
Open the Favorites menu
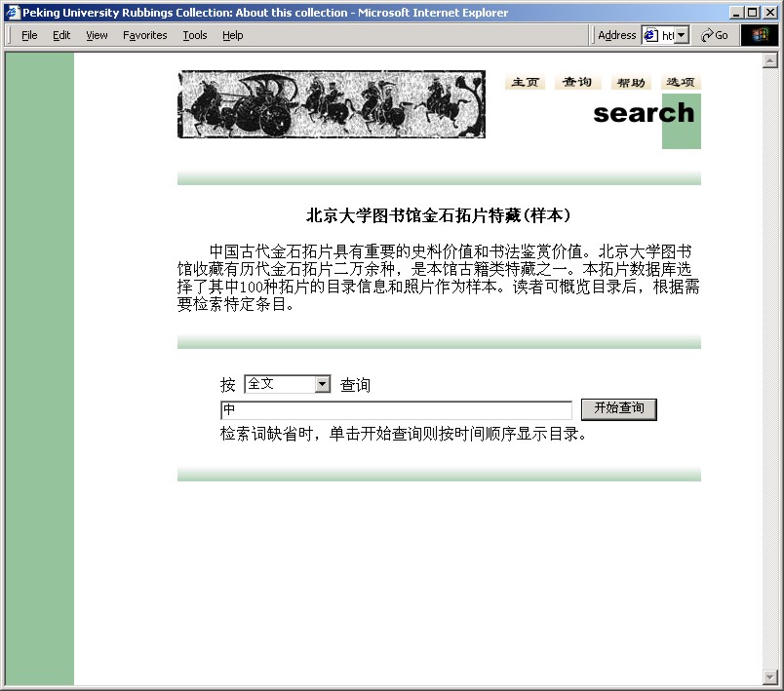click(x=145, y=35)
